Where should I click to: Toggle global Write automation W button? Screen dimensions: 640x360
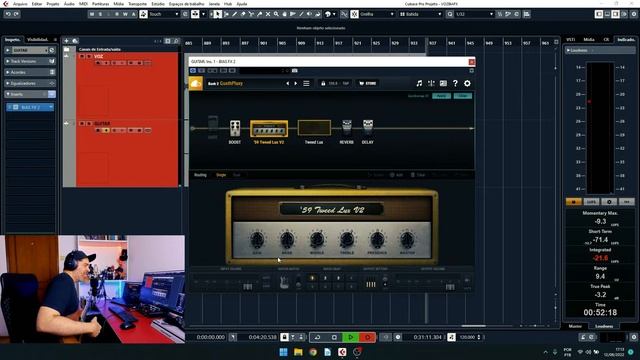(x=125, y=14)
